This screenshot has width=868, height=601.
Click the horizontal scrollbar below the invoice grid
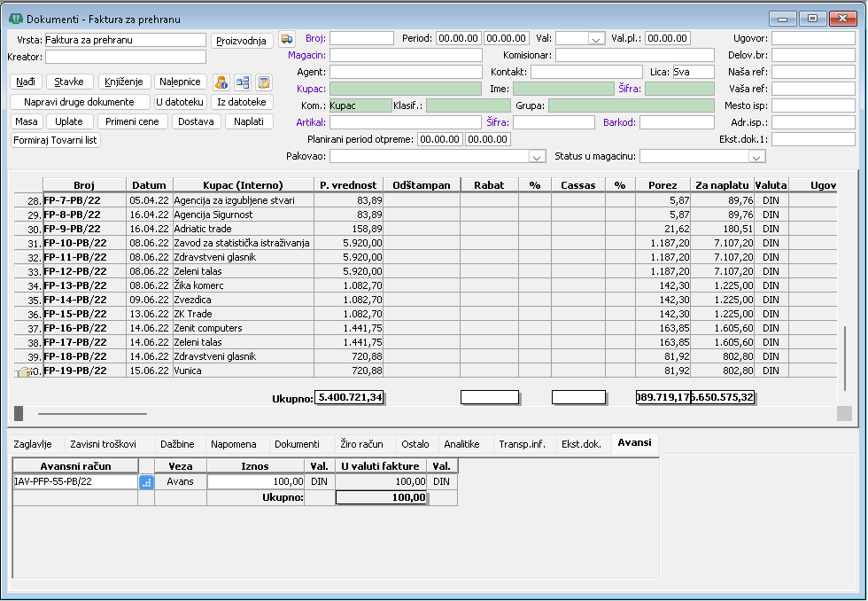point(92,414)
